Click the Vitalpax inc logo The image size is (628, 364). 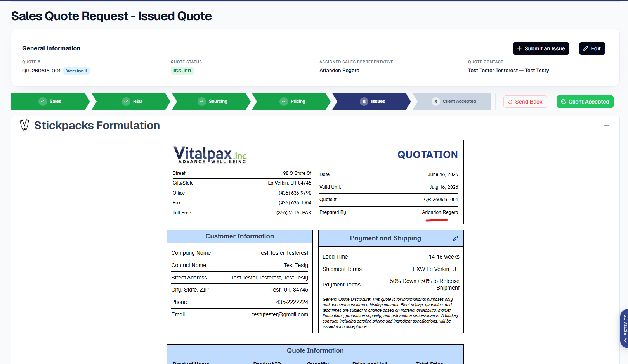(x=210, y=155)
